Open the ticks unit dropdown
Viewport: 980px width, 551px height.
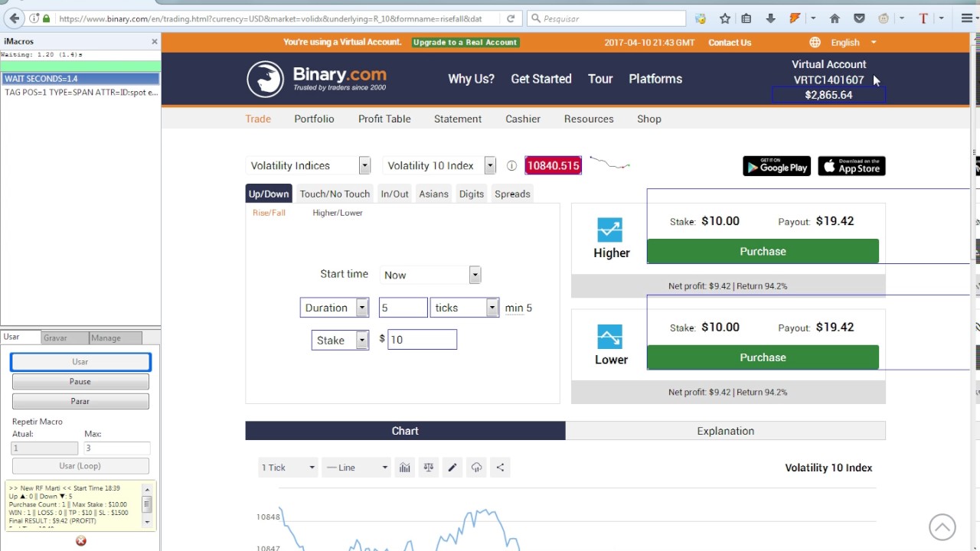coord(465,308)
